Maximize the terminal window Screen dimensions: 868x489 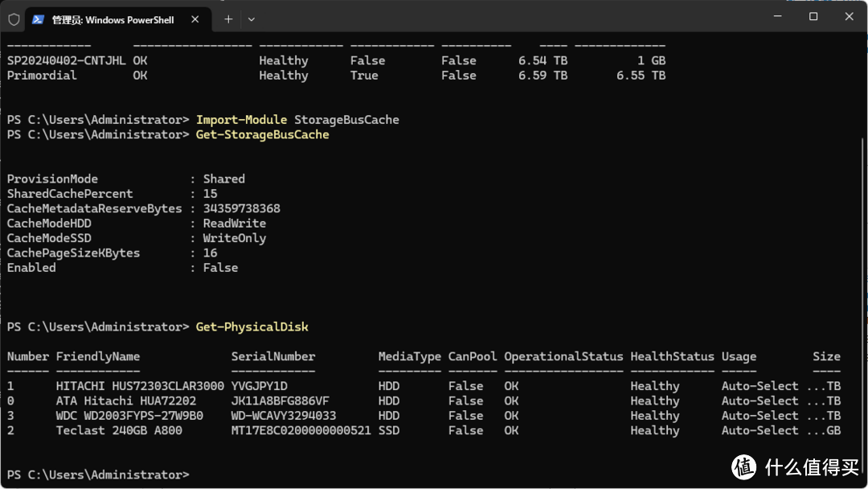(x=813, y=17)
